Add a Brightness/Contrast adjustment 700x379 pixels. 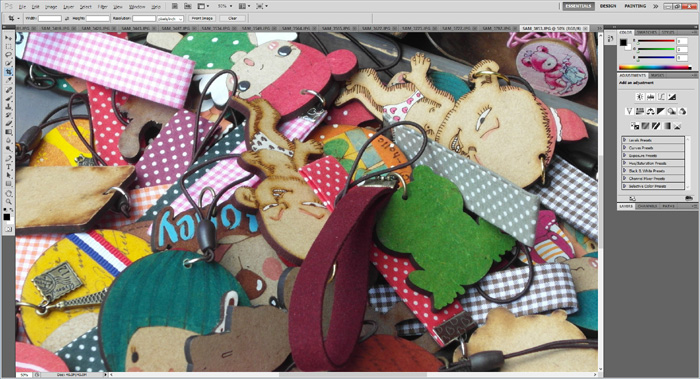[x=640, y=96]
